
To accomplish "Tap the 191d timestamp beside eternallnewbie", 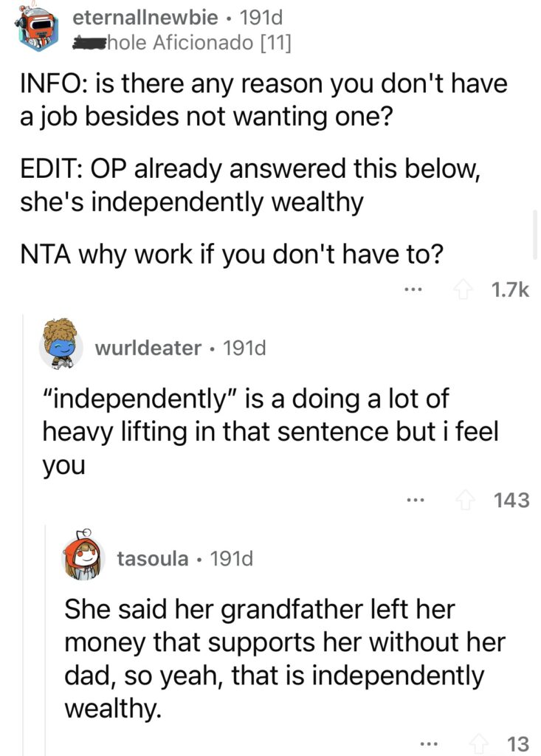I will coord(261,18).
